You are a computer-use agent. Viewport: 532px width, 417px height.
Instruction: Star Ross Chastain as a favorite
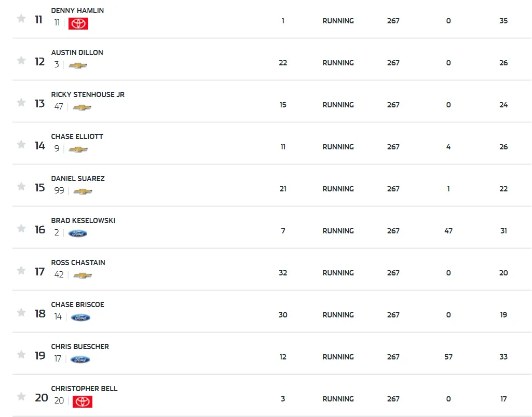click(21, 271)
